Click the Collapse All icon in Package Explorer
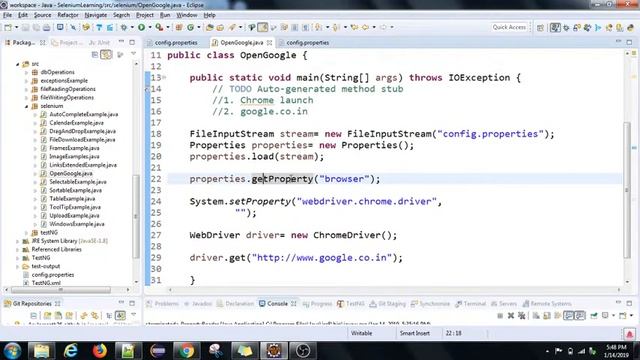This screenshot has height=360, width=640. tap(95, 54)
